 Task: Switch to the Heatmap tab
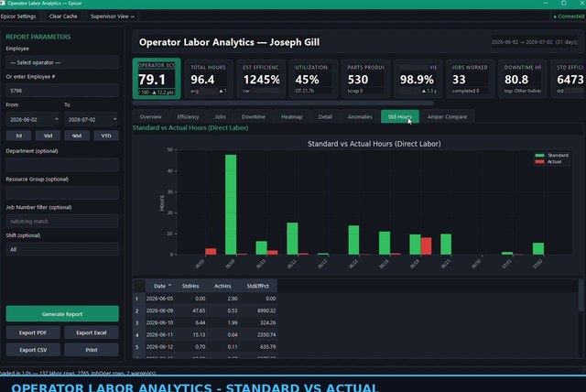pos(292,116)
